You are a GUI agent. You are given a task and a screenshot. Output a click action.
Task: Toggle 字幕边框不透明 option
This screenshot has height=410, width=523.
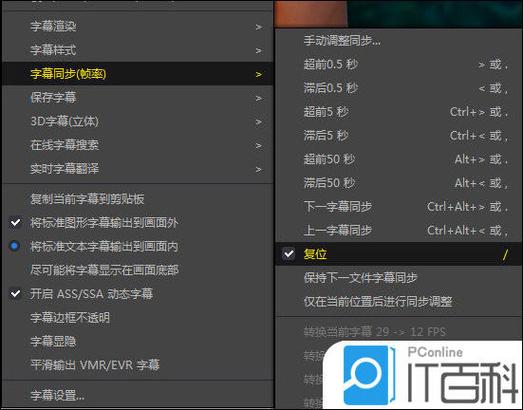[x=137, y=318]
